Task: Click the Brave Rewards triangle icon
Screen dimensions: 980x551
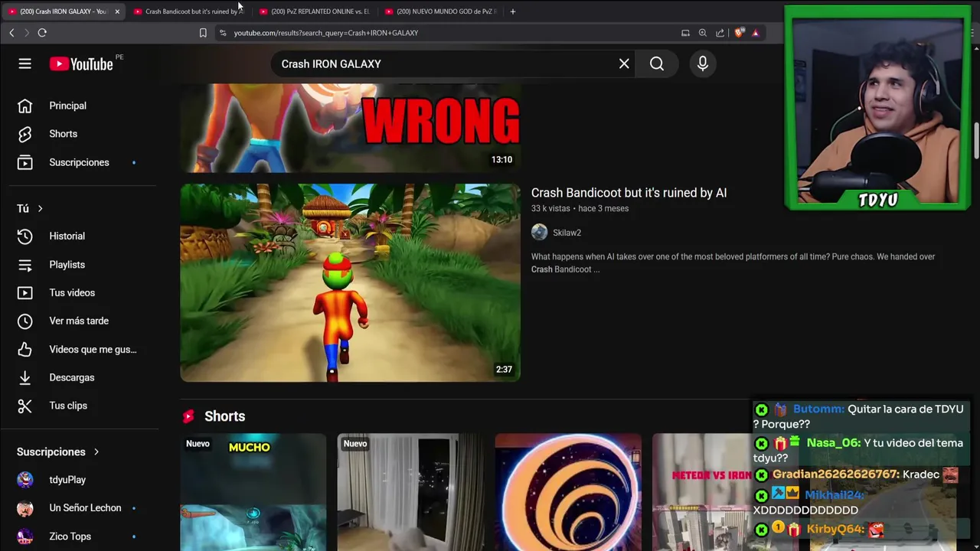Action: click(756, 33)
